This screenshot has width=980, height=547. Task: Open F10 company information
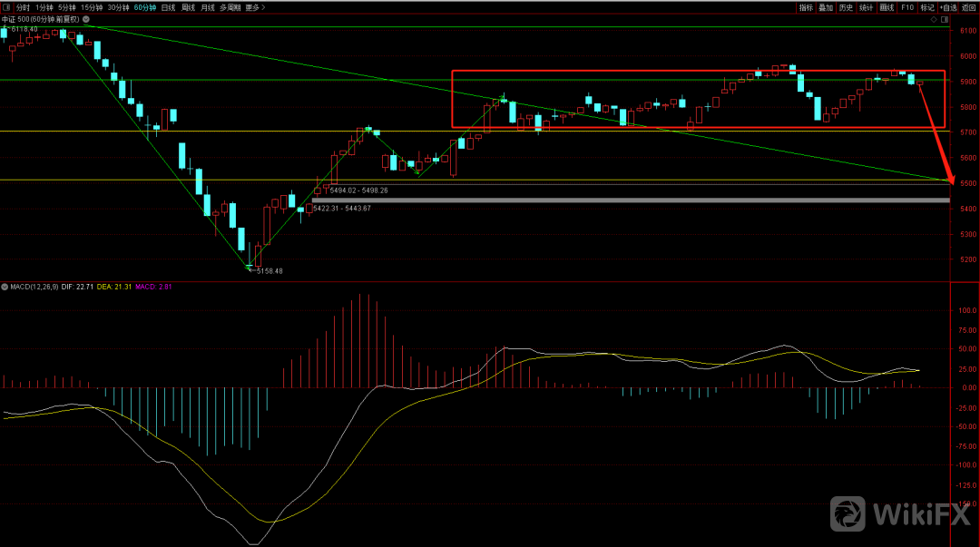906,7
